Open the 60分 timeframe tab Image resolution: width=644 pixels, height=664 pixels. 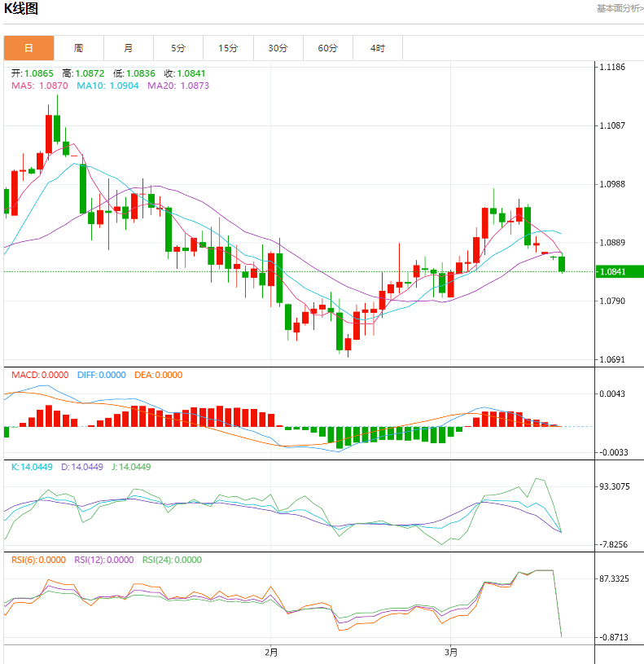coord(328,48)
